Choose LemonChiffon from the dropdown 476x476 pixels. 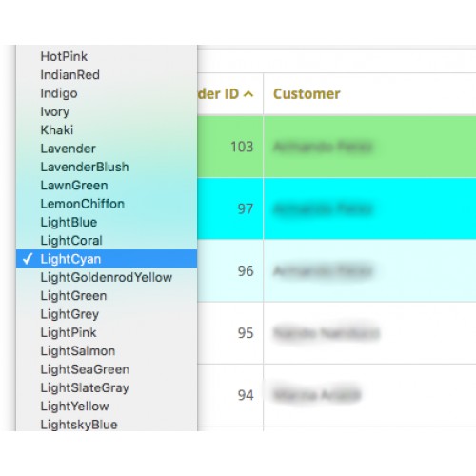click(x=107, y=204)
